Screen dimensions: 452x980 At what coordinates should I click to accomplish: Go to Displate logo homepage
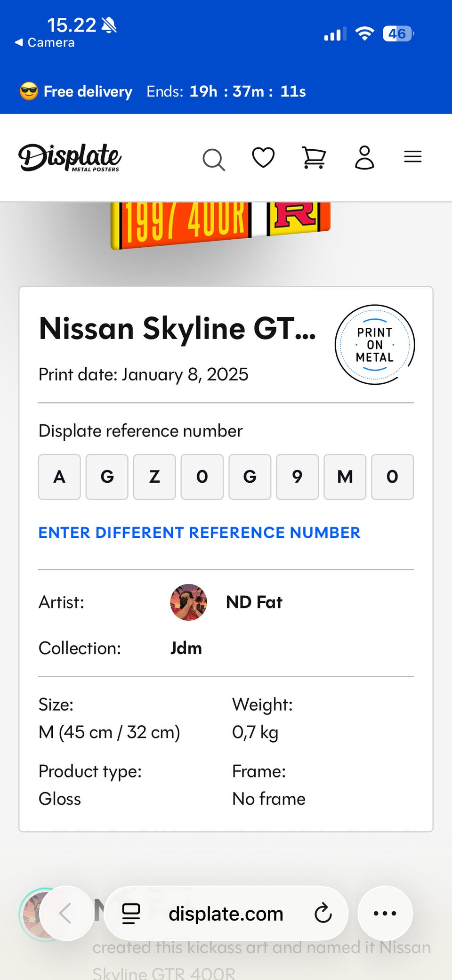(70, 157)
